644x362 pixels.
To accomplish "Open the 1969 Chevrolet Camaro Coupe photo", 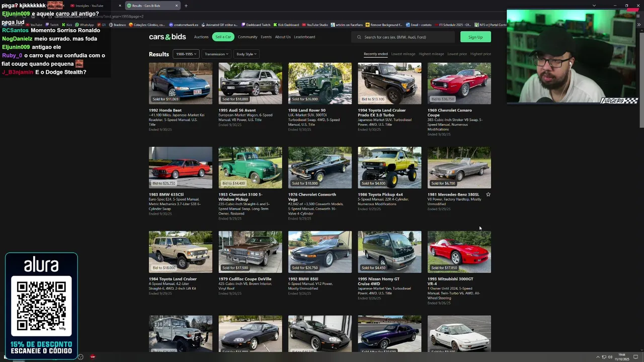I will coord(459,83).
